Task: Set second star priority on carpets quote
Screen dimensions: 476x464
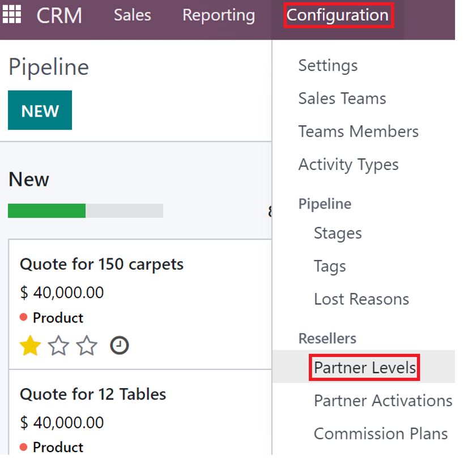Action: click(x=58, y=345)
